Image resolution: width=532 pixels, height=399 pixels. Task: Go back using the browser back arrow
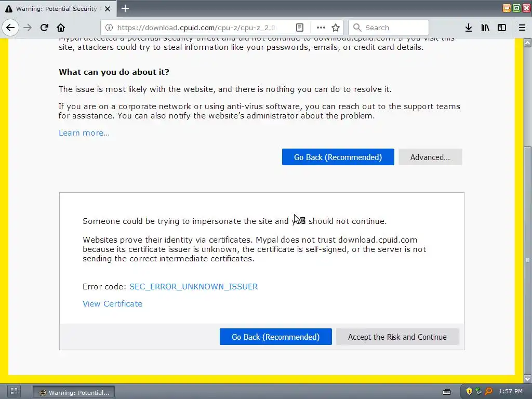point(10,28)
